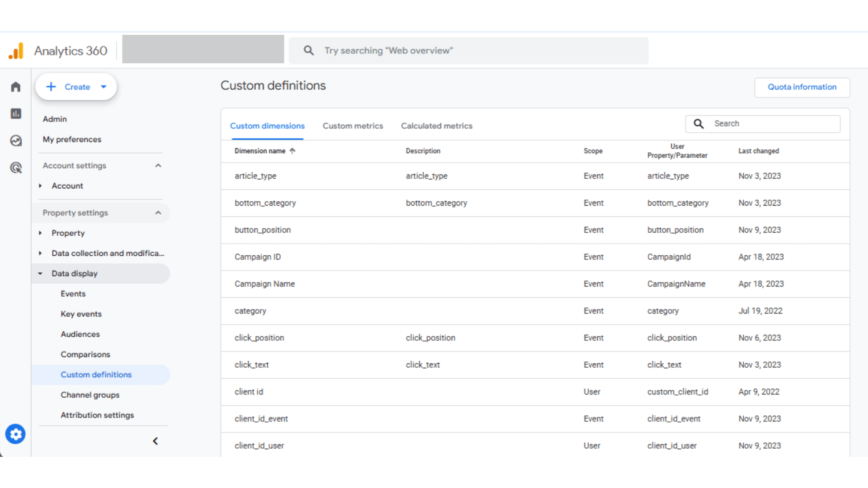Click the Admin gear icon at bottom left
This screenshot has width=868, height=488.
[x=15, y=434]
